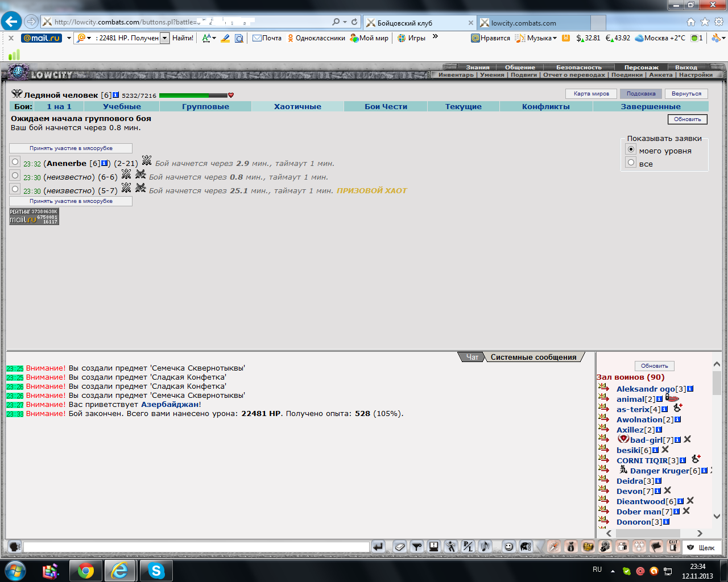
Task: Click the coin with number 5 icon
Action: pyautogui.click(x=605, y=547)
